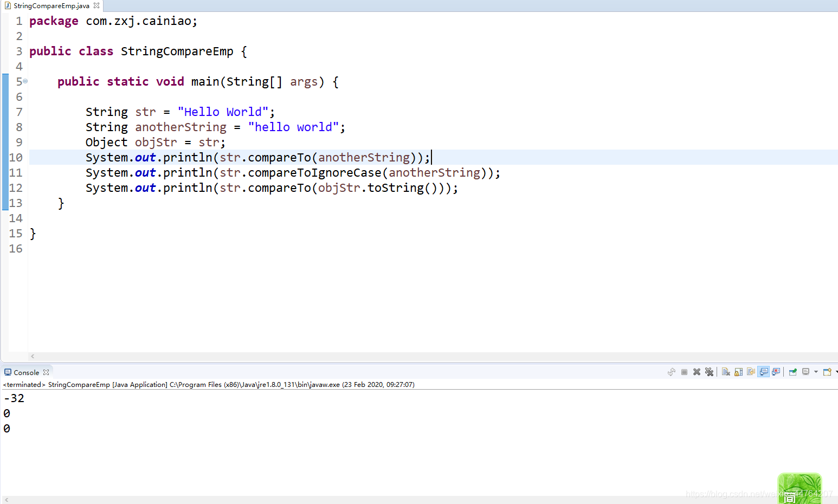
Task: Close the StringCompareEmp.java editor tab
Action: (96, 5)
